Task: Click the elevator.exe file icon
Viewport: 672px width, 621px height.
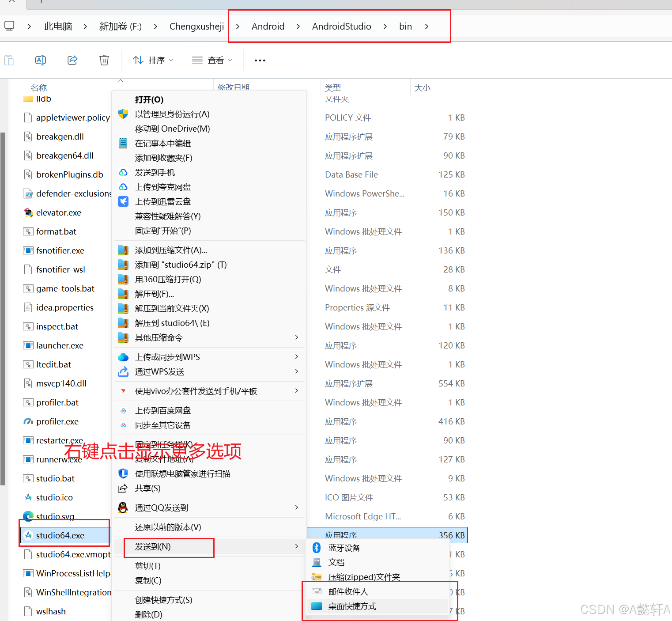Action: 28,212
